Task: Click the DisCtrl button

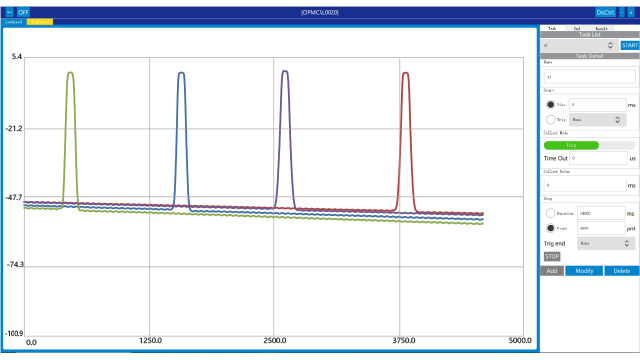Action: tap(605, 12)
